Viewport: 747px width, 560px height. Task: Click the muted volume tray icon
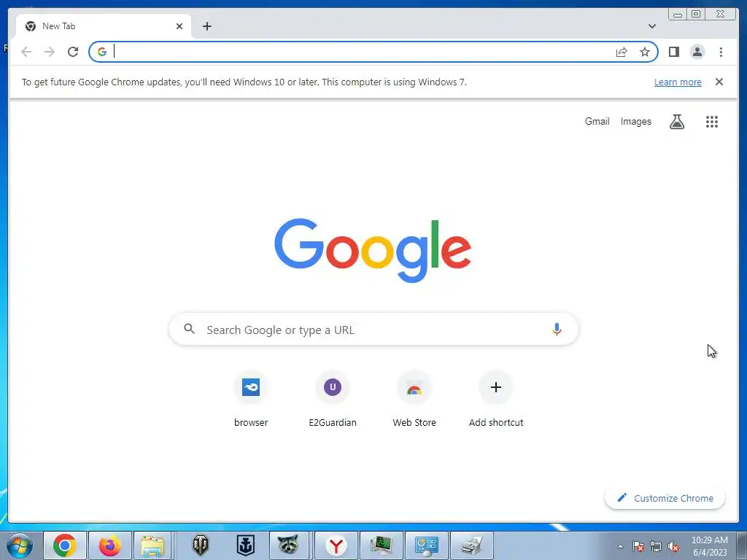(x=673, y=546)
